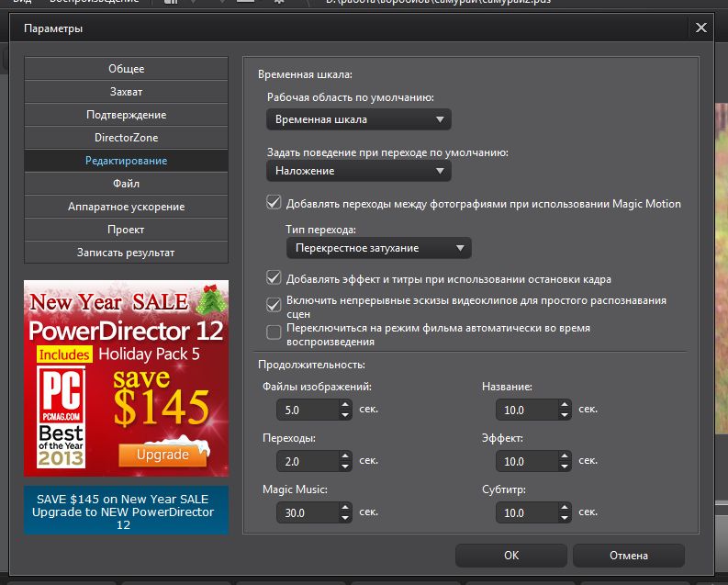Click Upgrade button in PowerDirector ad
728x585 pixels.
[162, 455]
